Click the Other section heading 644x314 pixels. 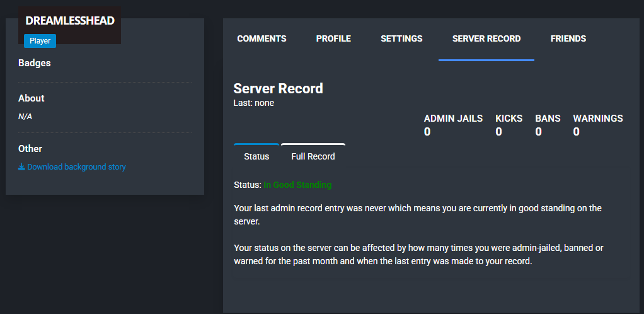point(30,149)
